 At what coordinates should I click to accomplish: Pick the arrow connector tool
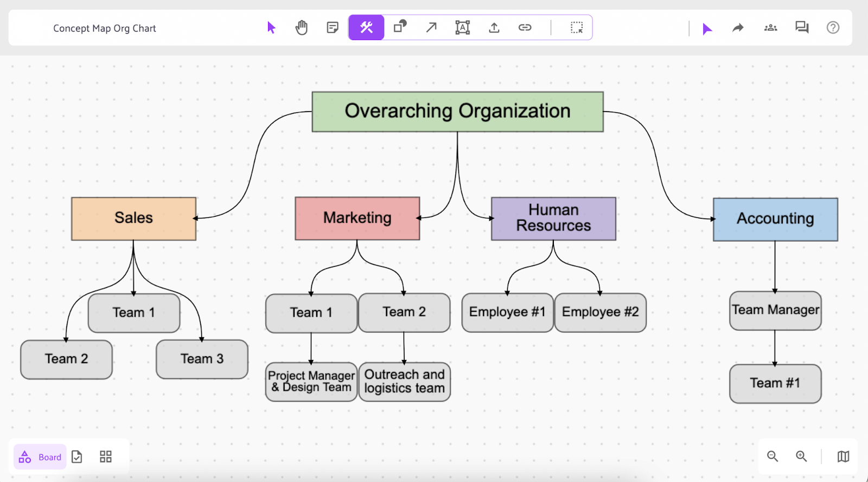[x=431, y=27]
